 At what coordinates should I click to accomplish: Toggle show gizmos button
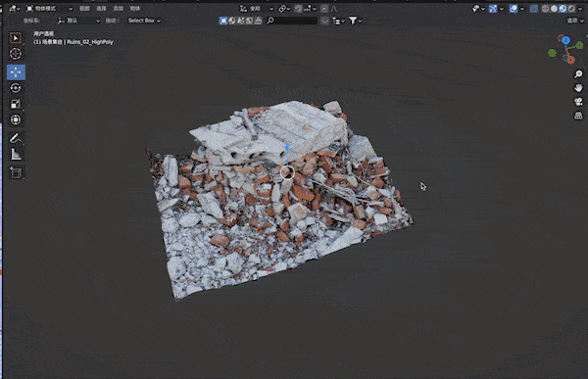[493, 8]
